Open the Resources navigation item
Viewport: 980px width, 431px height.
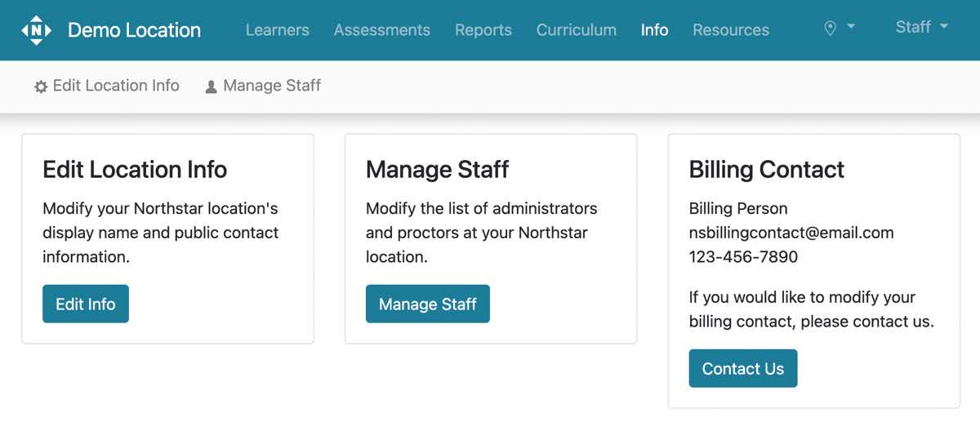click(x=731, y=30)
